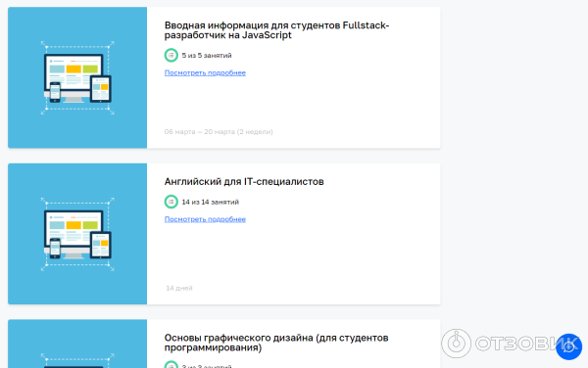Open the English for IT specialists thumbnail
588x368 pixels.
(x=77, y=234)
